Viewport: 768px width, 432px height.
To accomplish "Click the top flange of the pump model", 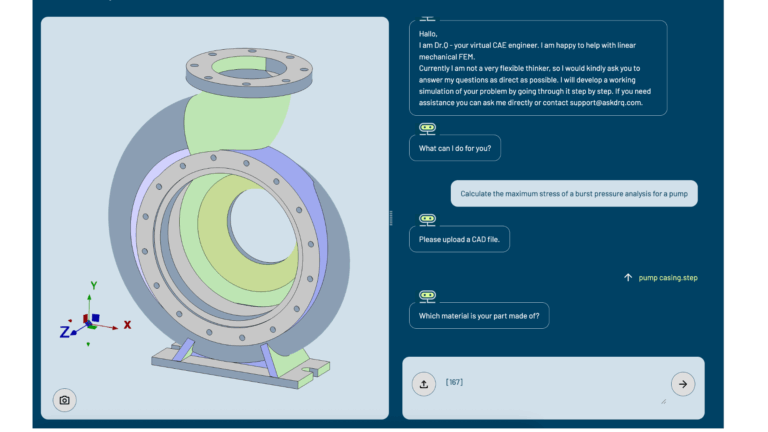I will pos(249,72).
